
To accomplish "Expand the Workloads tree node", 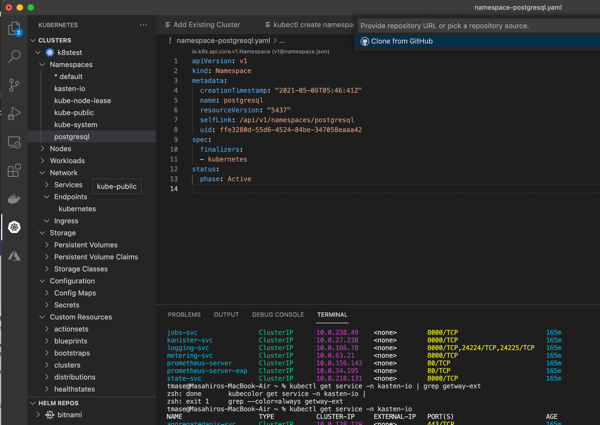I will [x=42, y=161].
